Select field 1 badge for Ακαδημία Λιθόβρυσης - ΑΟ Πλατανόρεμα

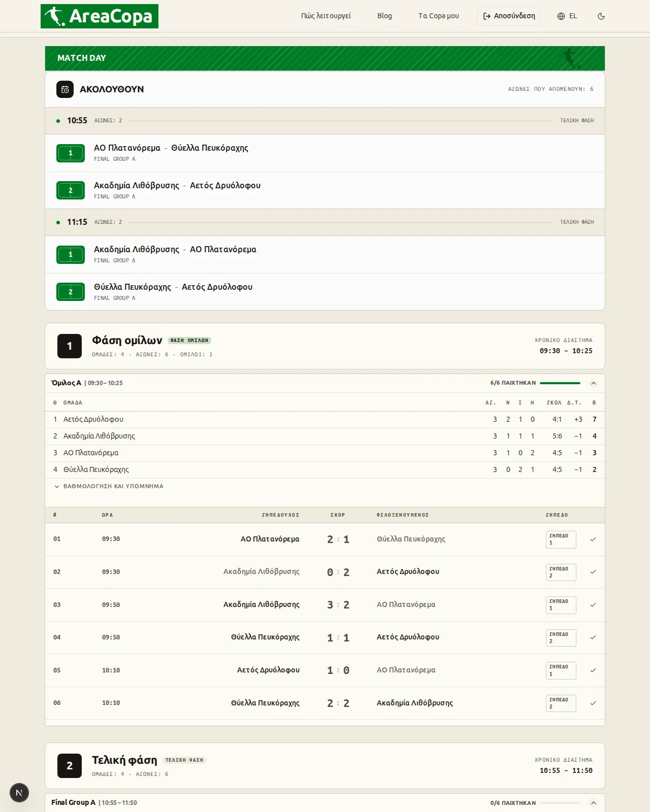tap(71, 255)
